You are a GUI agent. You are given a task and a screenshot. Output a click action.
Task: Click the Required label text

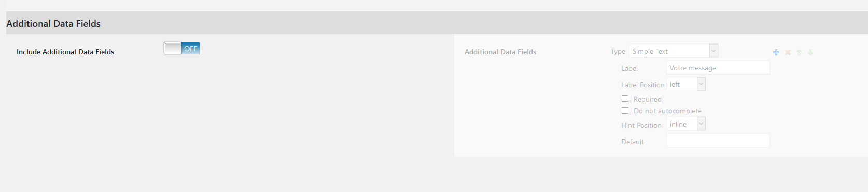coord(648,99)
